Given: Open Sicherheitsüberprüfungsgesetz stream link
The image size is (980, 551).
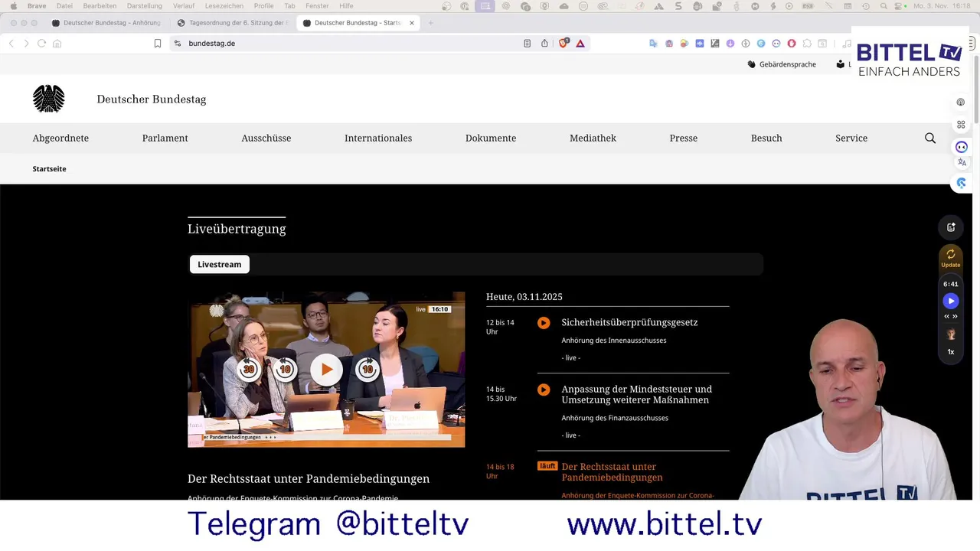Looking at the screenshot, I should (629, 322).
